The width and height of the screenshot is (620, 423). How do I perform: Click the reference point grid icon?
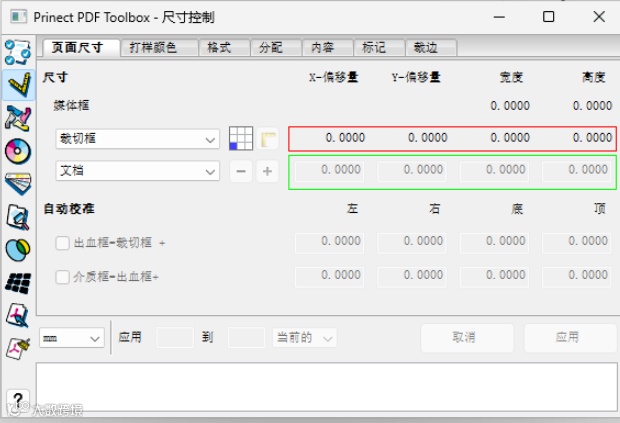[x=241, y=138]
